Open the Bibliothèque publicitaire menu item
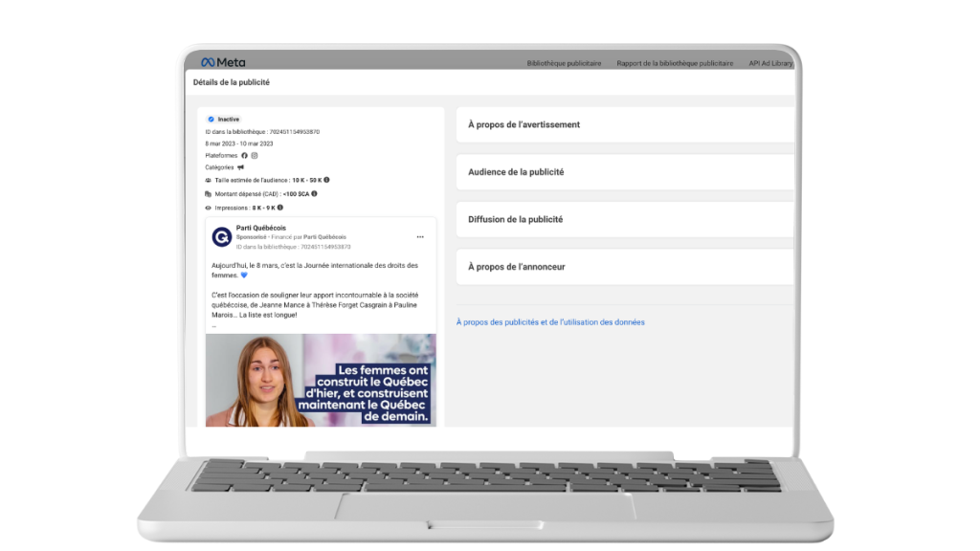The width and height of the screenshot is (980, 551). [x=564, y=63]
